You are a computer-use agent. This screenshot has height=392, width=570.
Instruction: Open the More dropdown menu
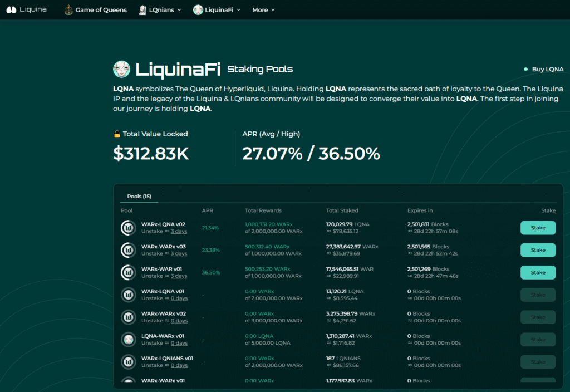click(263, 9)
